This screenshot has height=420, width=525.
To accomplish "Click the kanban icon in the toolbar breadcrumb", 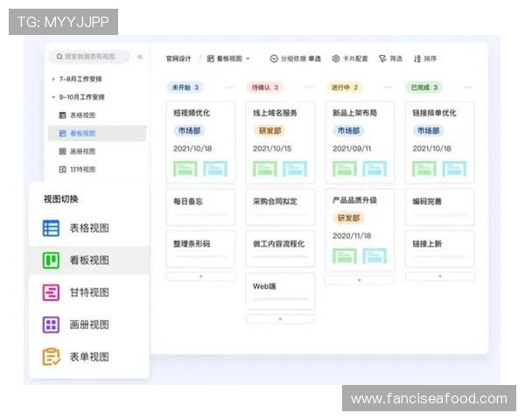I will (x=210, y=59).
